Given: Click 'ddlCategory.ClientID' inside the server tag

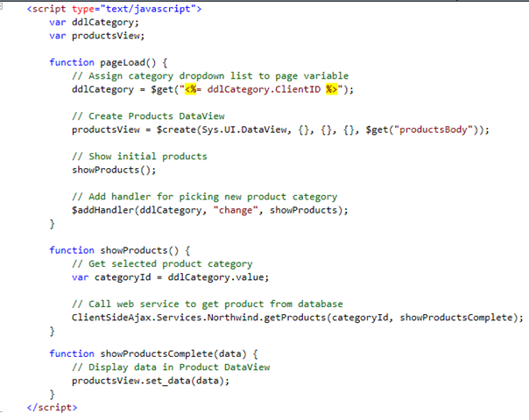Looking at the screenshot, I should click(264, 89).
